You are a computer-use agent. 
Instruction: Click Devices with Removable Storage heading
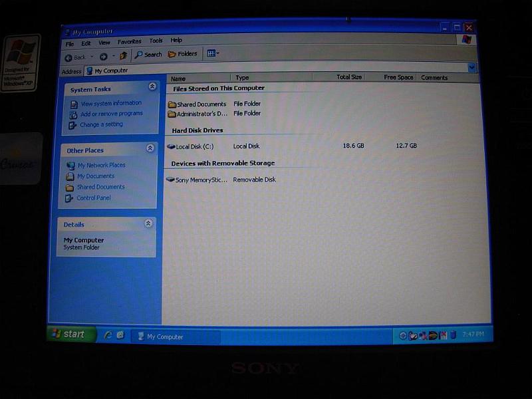click(x=223, y=163)
